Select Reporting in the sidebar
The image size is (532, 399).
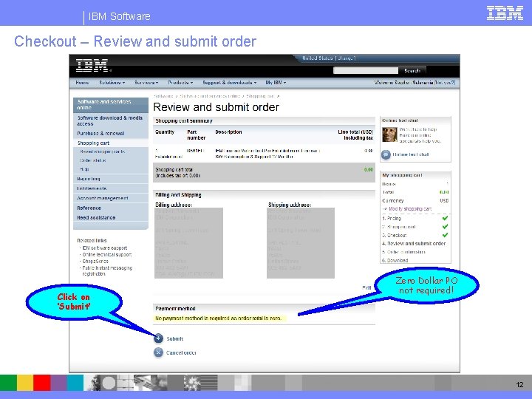tap(89, 179)
